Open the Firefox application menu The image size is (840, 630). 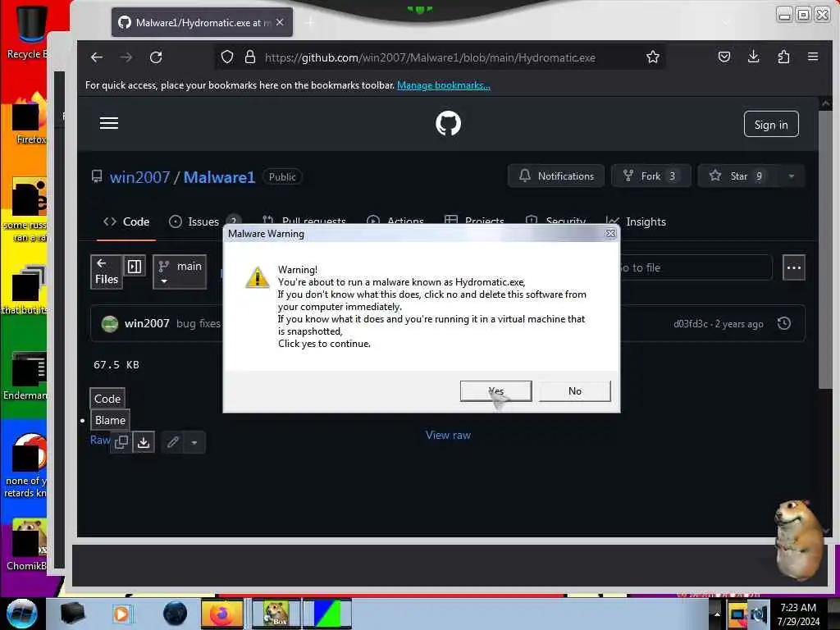click(x=813, y=57)
